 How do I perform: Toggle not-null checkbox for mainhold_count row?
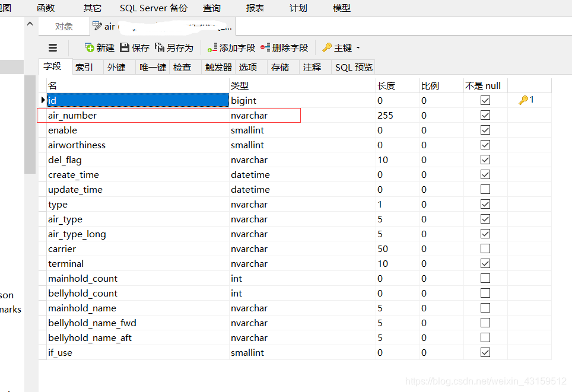tap(485, 278)
